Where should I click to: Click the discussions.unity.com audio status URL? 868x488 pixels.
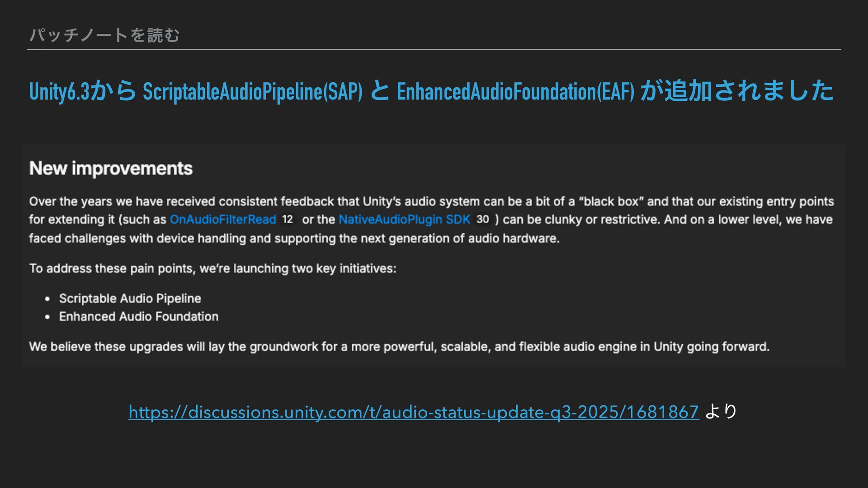[x=414, y=412]
